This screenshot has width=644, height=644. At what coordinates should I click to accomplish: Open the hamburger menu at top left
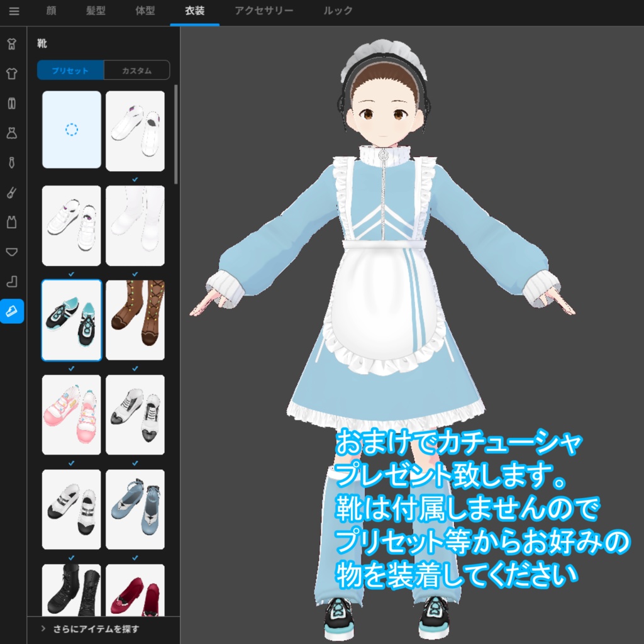[14, 11]
